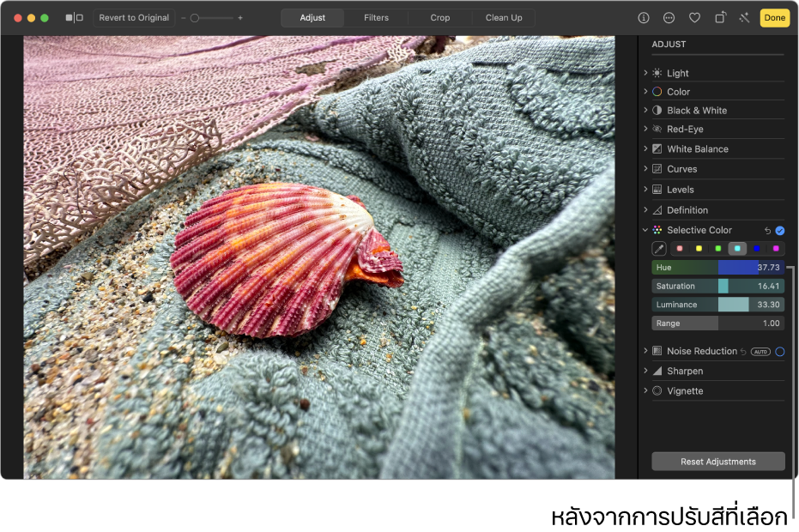Select the eyedropper in Selective Color
The width and height of the screenshot is (799, 532).
[659, 248]
